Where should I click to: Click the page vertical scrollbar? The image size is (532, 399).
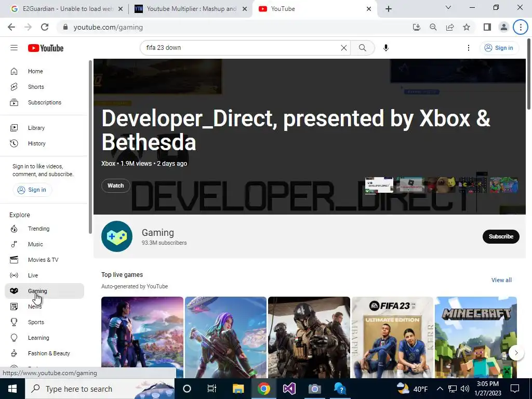(x=529, y=74)
